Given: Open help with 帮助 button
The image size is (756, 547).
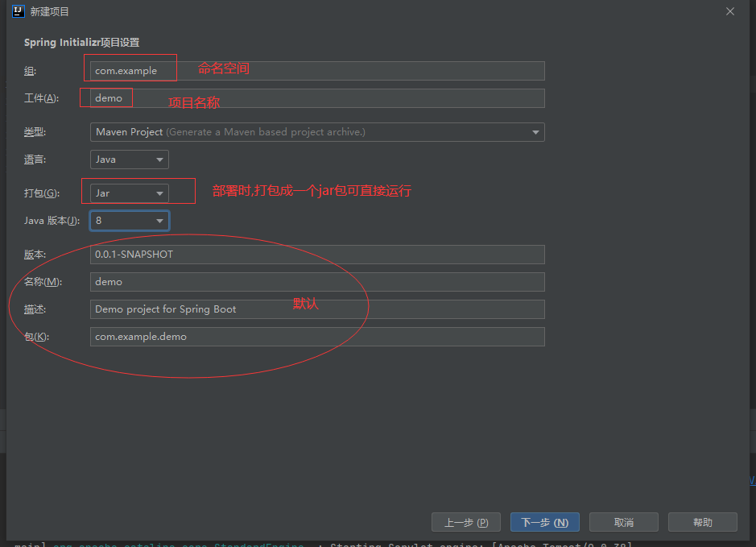Looking at the screenshot, I should [703, 522].
